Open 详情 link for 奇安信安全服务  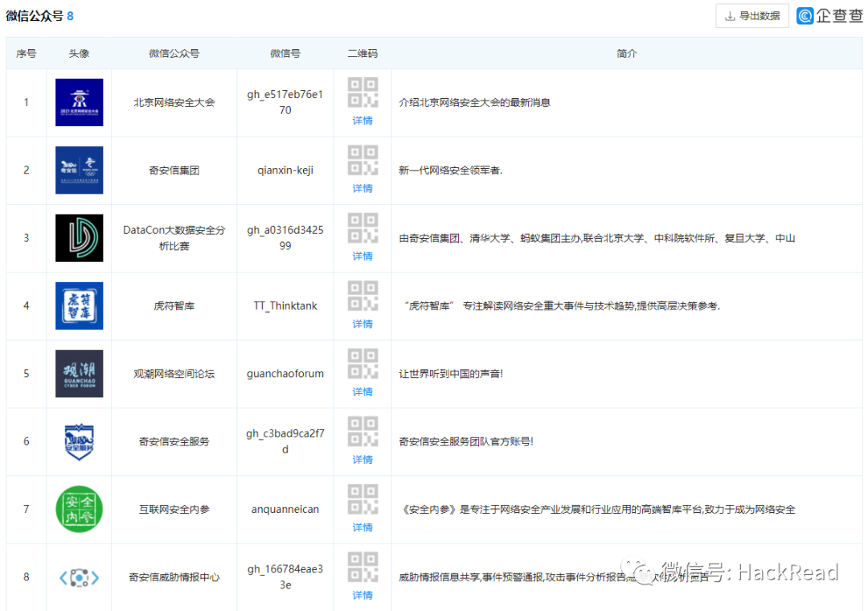coord(362,460)
